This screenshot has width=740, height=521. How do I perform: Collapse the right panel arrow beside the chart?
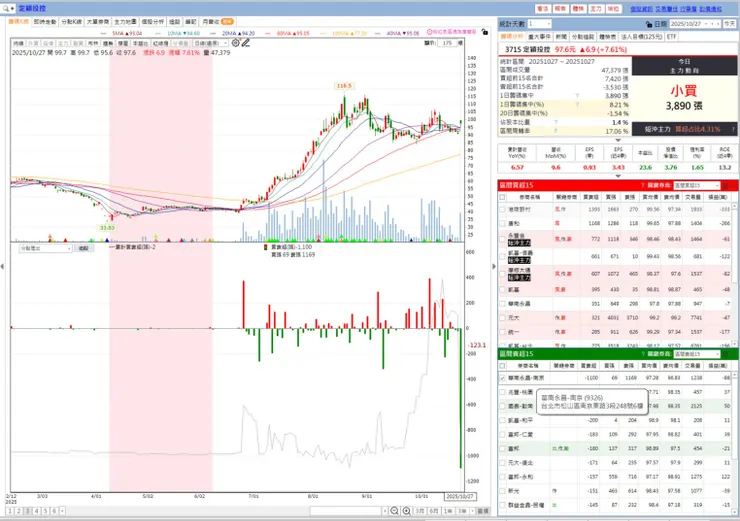pyautogui.click(x=494, y=267)
